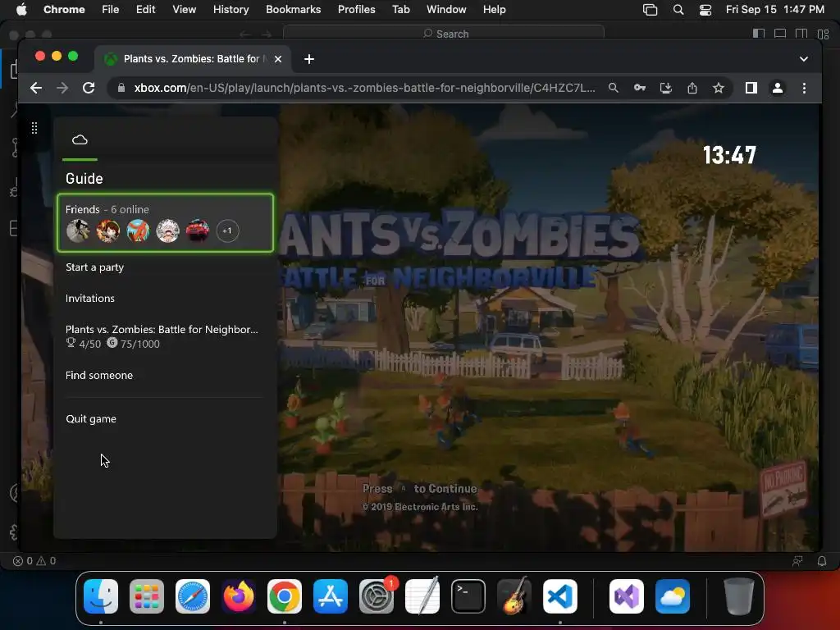840x630 pixels.
Task: Open Safari from the Dock
Action: click(193, 596)
